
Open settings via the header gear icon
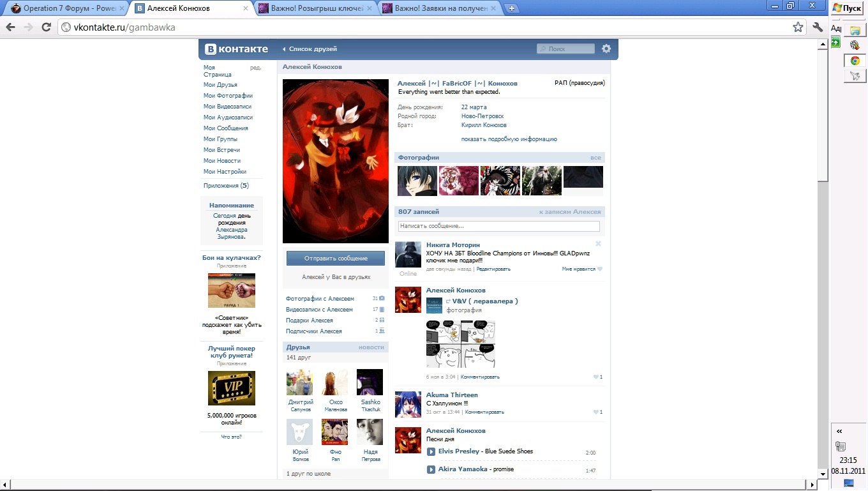click(606, 49)
